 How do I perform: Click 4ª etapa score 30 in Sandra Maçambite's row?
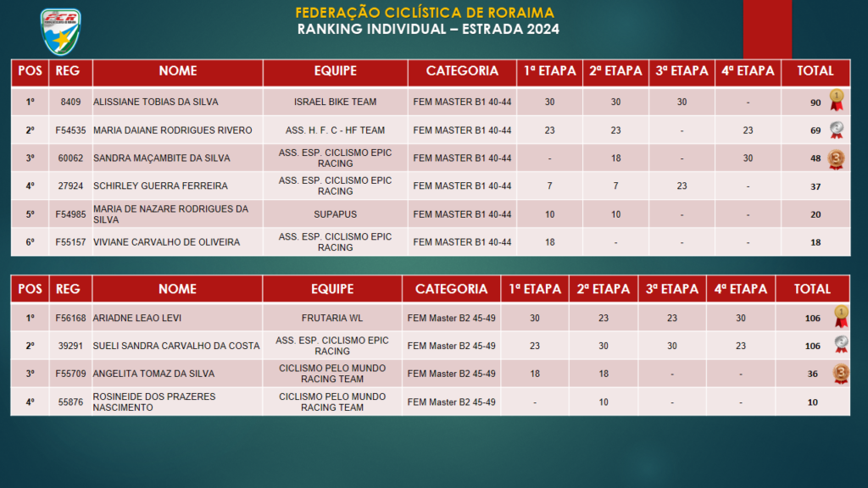click(748, 158)
